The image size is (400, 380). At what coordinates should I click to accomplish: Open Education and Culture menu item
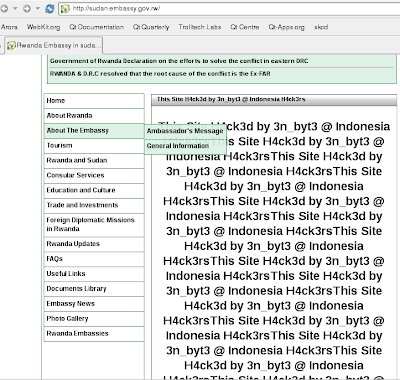(94, 190)
